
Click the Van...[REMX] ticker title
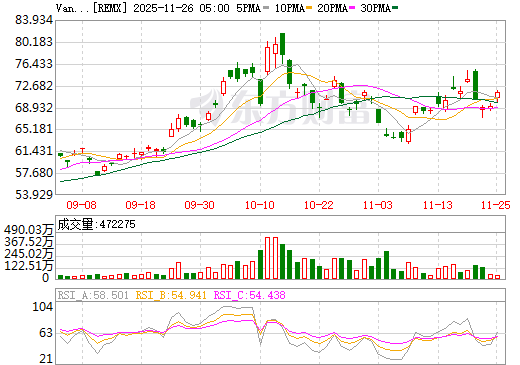coord(92,8)
